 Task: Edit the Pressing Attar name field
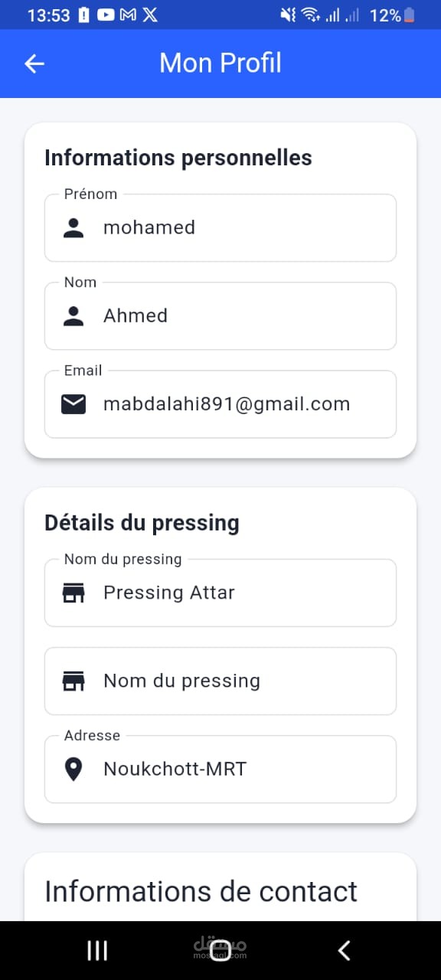click(x=220, y=593)
